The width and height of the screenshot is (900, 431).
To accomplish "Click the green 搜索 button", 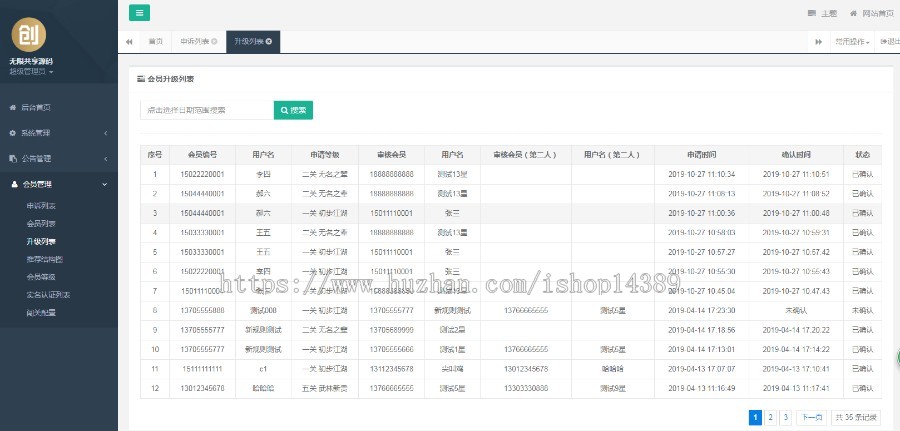I will point(293,110).
